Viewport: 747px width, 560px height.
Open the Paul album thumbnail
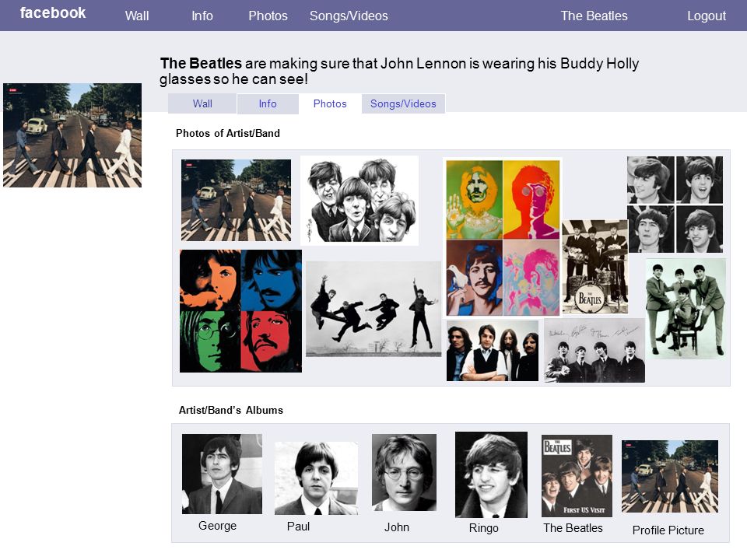pos(317,478)
